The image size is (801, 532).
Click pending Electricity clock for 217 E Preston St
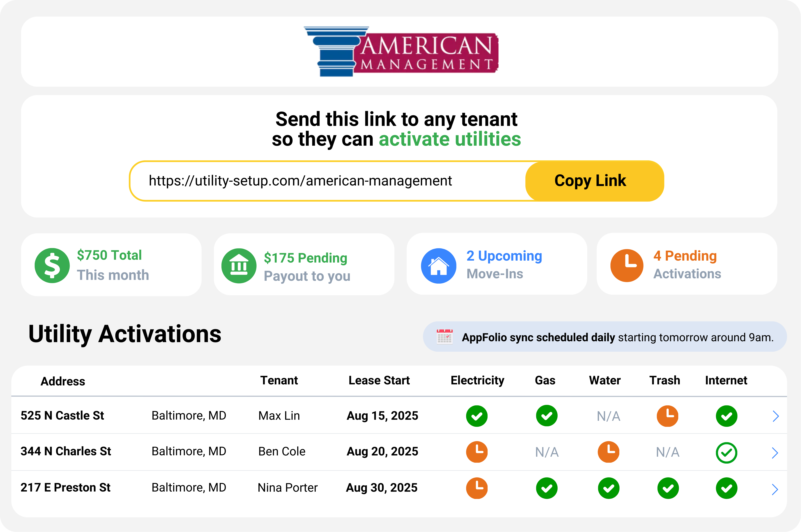(x=477, y=488)
